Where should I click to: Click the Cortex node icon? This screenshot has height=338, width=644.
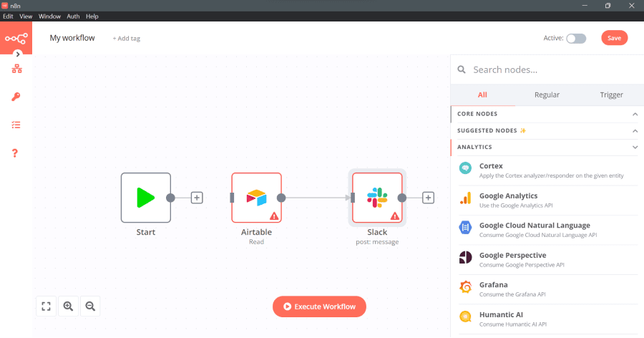(465, 168)
